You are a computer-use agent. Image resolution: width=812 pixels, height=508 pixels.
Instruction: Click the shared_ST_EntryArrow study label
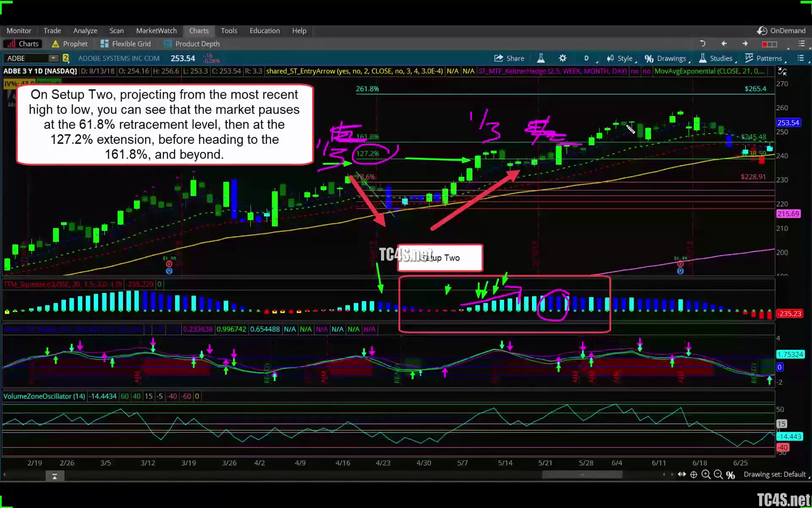point(354,71)
